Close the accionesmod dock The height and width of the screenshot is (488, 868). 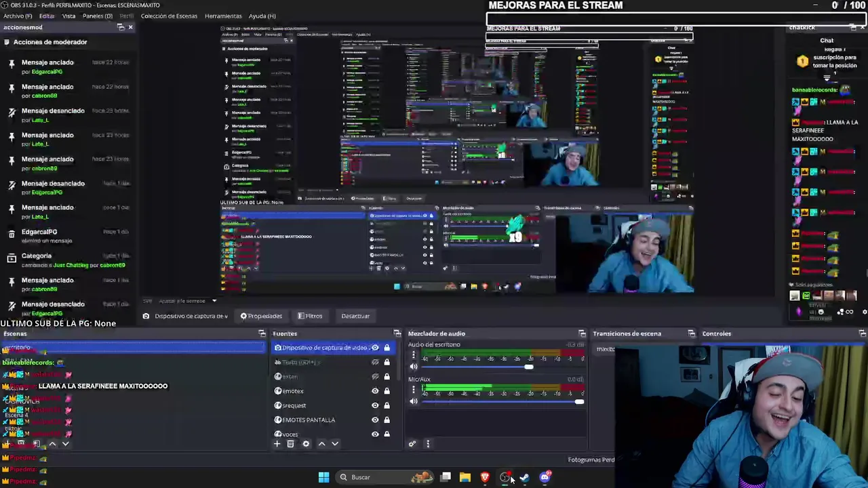click(x=130, y=27)
